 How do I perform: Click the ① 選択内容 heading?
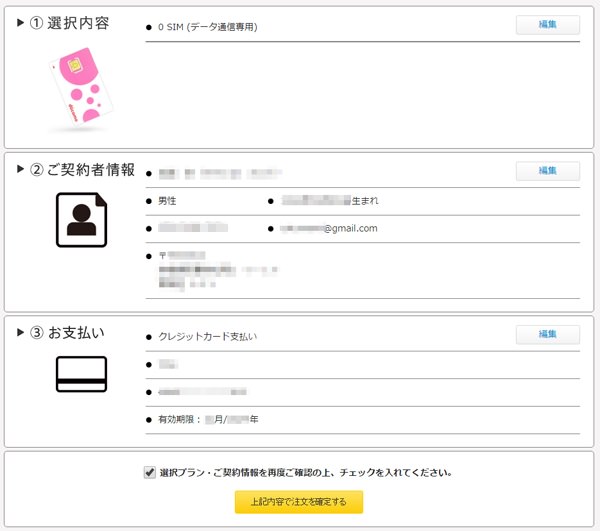coord(69,23)
